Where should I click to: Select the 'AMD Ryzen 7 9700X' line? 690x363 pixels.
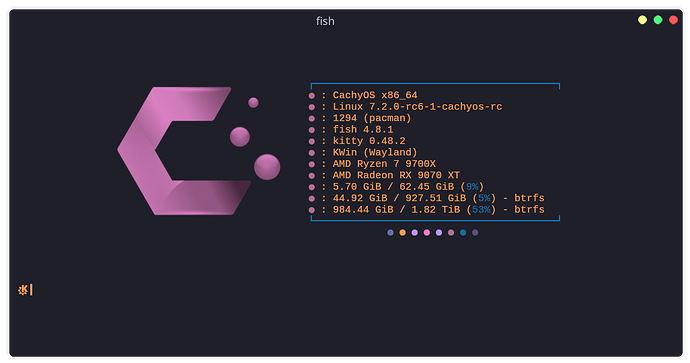384,164
